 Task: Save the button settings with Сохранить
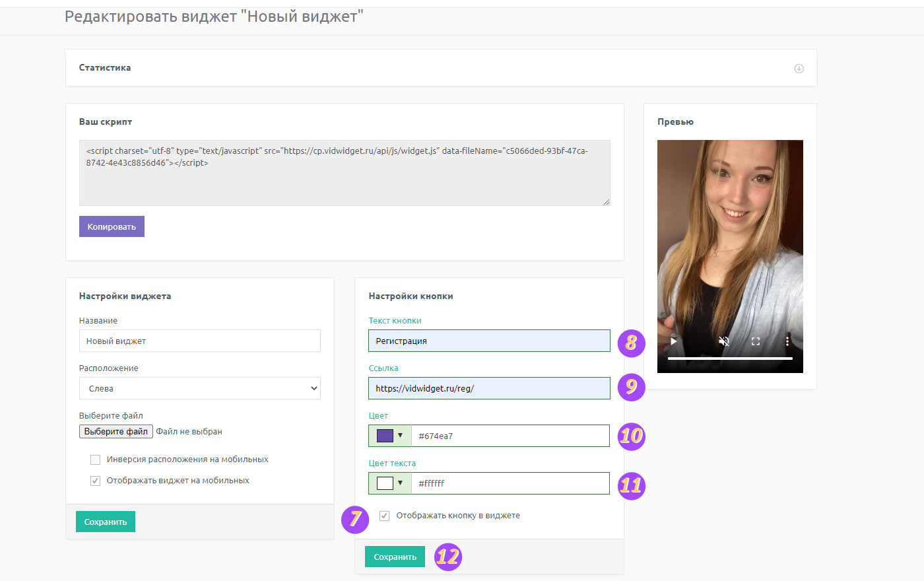(x=395, y=557)
